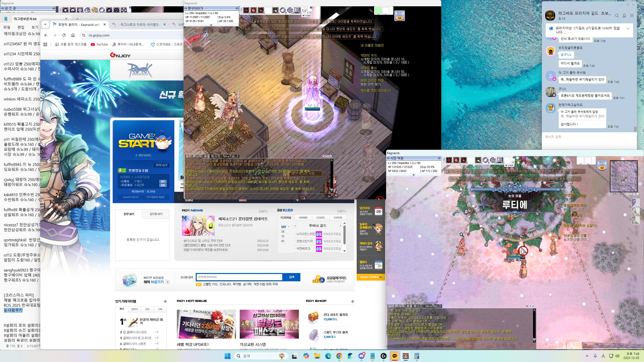Zoom in the minimap with the plus button

(x=627, y=194)
